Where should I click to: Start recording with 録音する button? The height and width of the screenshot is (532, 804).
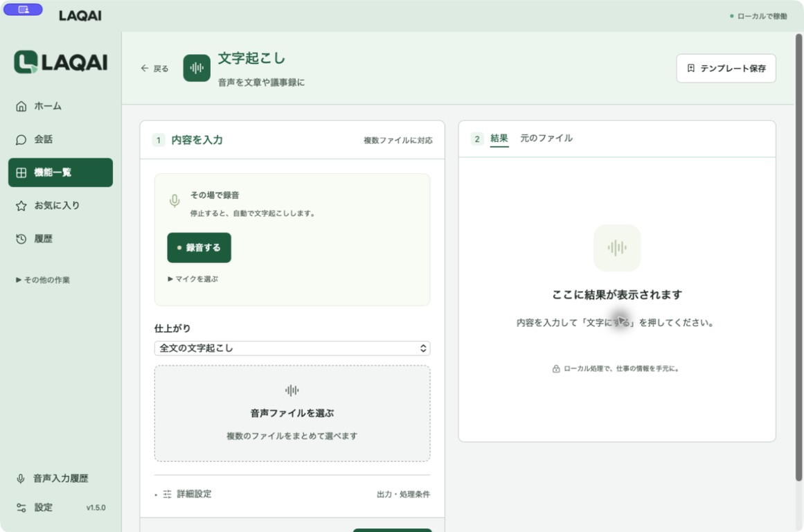point(199,248)
